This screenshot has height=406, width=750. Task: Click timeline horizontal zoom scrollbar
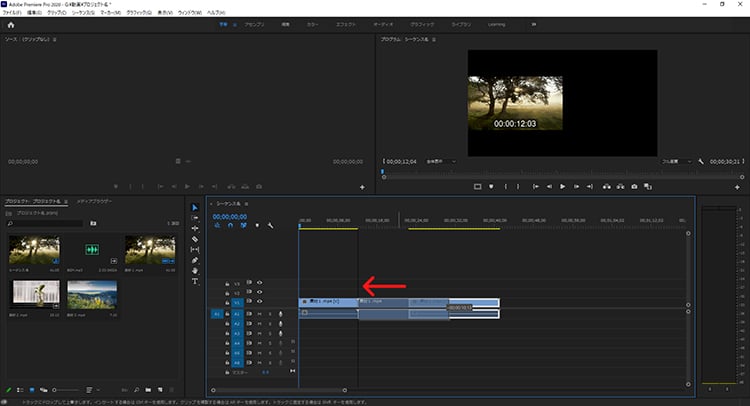(279, 390)
